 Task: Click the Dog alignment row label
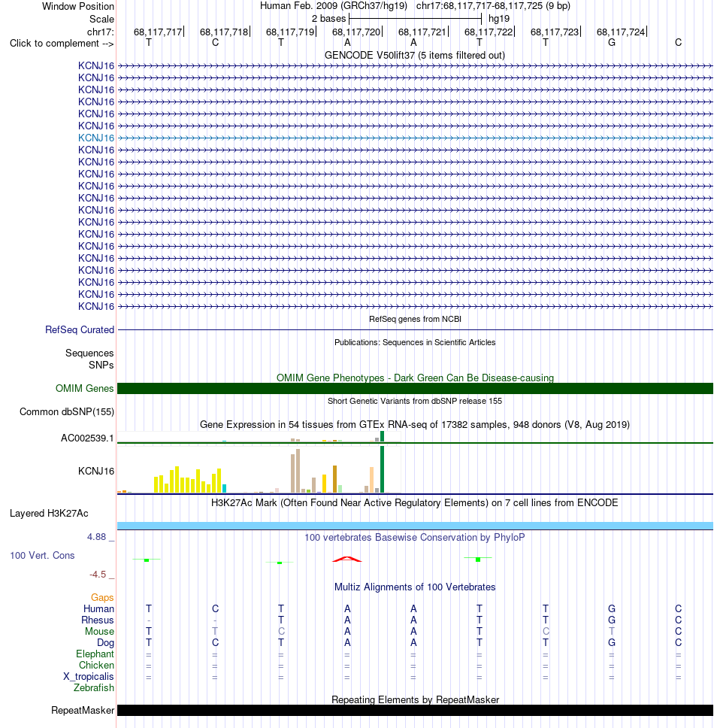point(105,642)
